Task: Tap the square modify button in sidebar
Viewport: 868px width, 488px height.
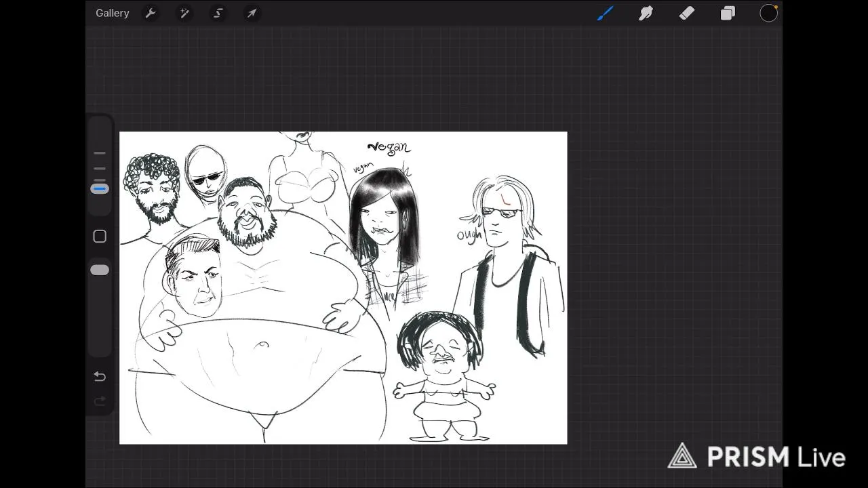Action: [100, 237]
